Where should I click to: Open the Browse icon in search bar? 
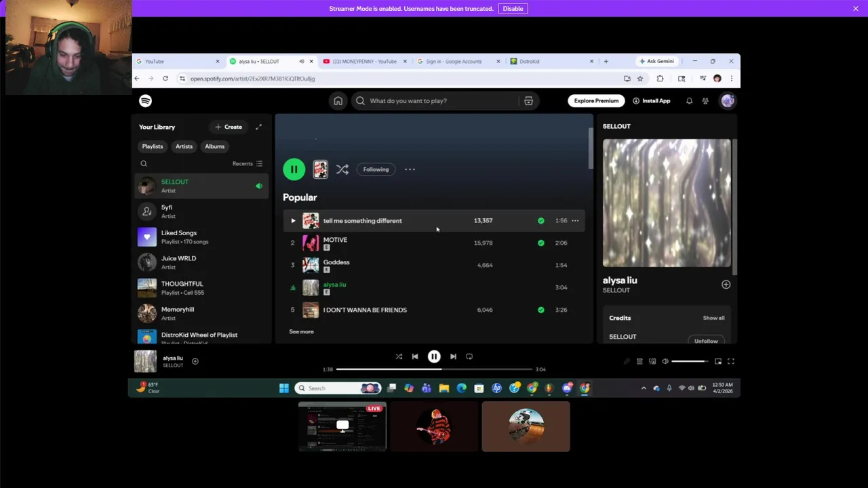(528, 101)
